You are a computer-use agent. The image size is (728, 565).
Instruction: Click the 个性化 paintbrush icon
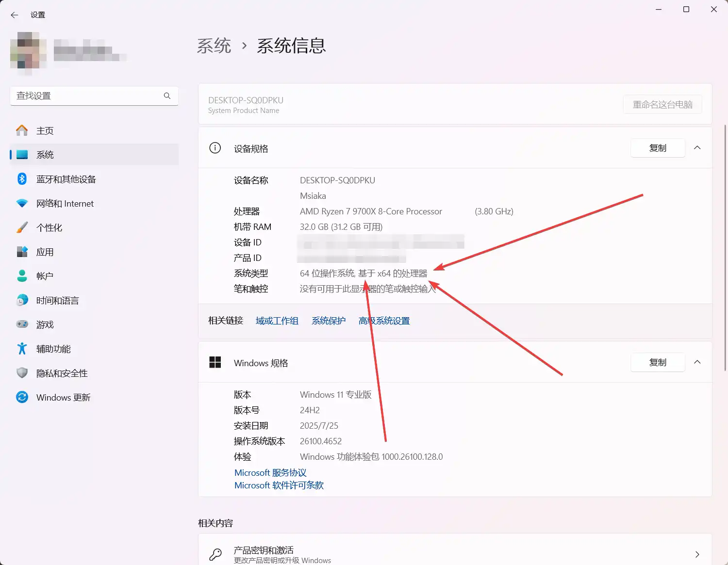tap(22, 227)
